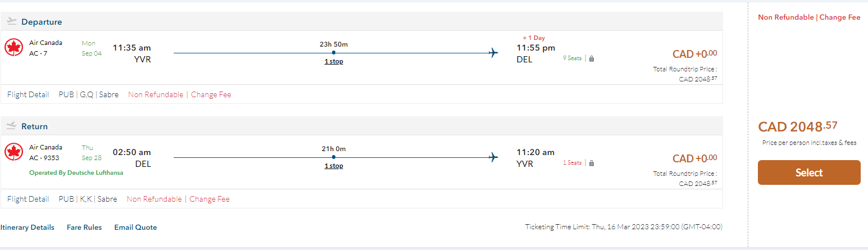Click the Air Canada logo on departure flight
This screenshot has height=250, width=868.
click(13, 48)
